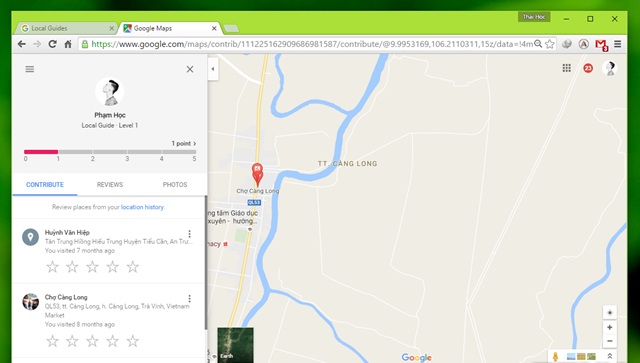Close the Google Maps browser tab
Screen dimensions: 640x363
pos(214,28)
